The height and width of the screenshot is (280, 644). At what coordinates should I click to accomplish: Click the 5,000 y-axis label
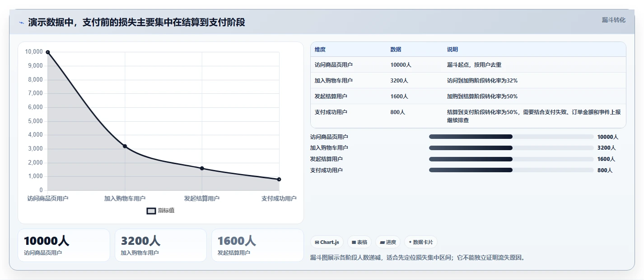click(35, 121)
